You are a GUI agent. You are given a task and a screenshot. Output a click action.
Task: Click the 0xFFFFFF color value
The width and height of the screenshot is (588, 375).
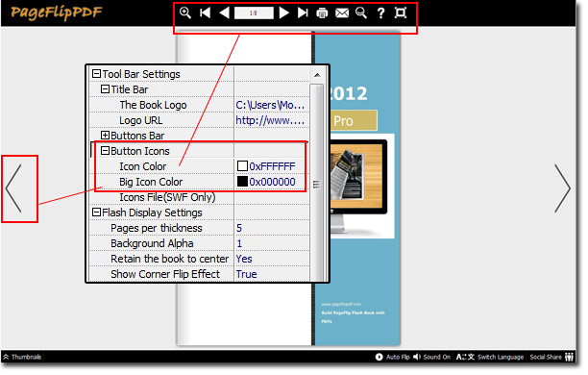click(273, 166)
